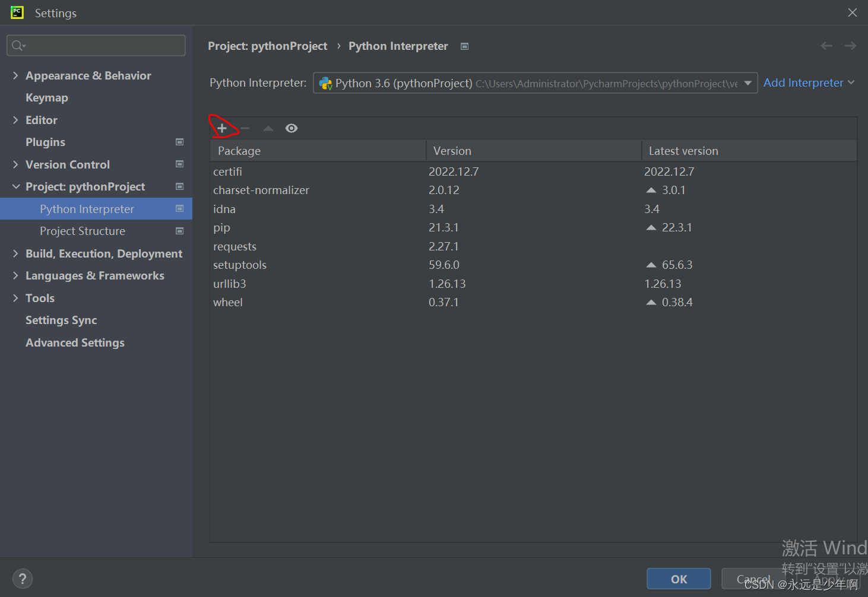Expand Build, Execution, Deployment section
The width and height of the screenshot is (868, 597).
pyautogui.click(x=15, y=253)
